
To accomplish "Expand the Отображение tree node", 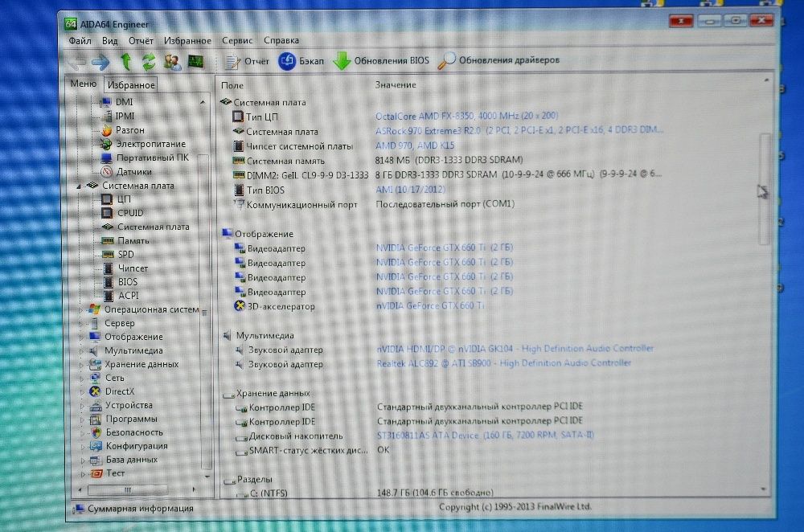I will pyautogui.click(x=81, y=338).
